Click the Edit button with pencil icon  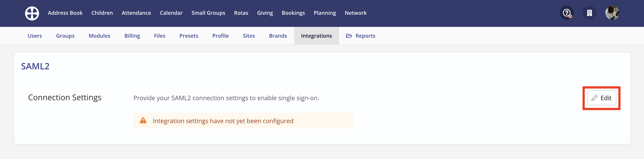pyautogui.click(x=601, y=98)
